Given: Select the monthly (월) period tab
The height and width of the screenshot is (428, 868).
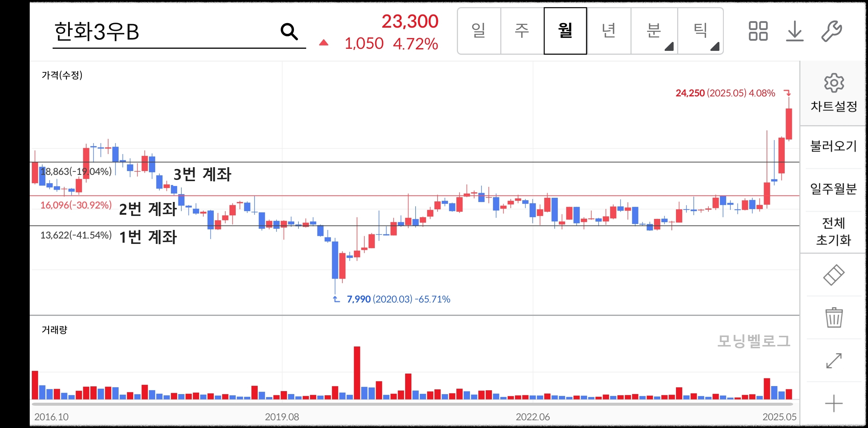Looking at the screenshot, I should 565,31.
